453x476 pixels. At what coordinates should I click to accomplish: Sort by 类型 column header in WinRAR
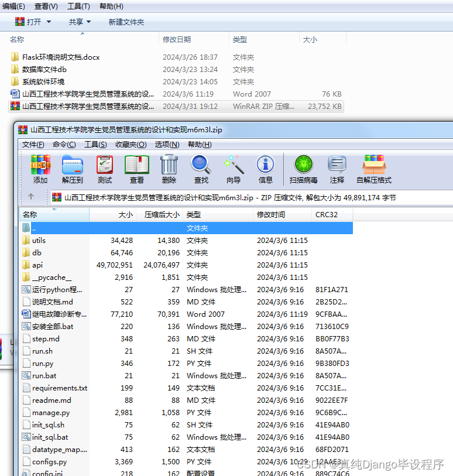218,215
